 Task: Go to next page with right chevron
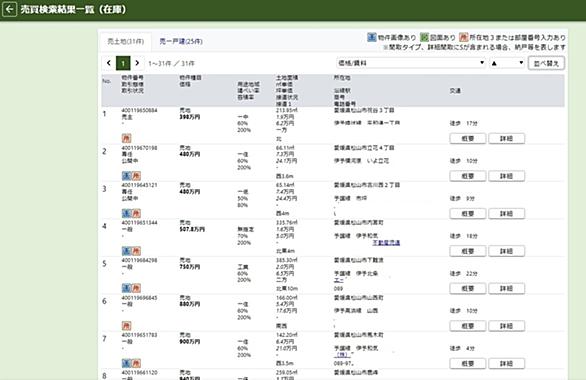click(137, 63)
